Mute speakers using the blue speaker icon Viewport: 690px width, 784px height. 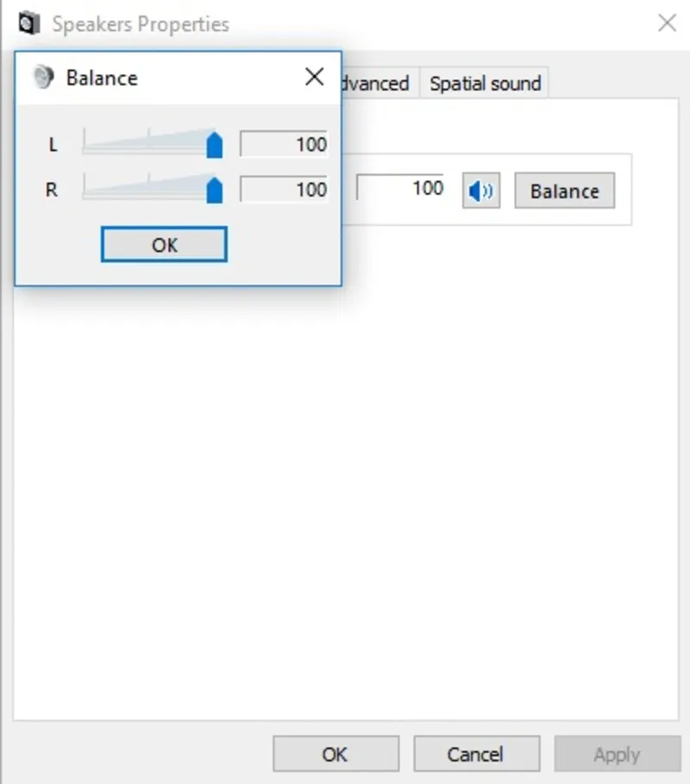(481, 191)
